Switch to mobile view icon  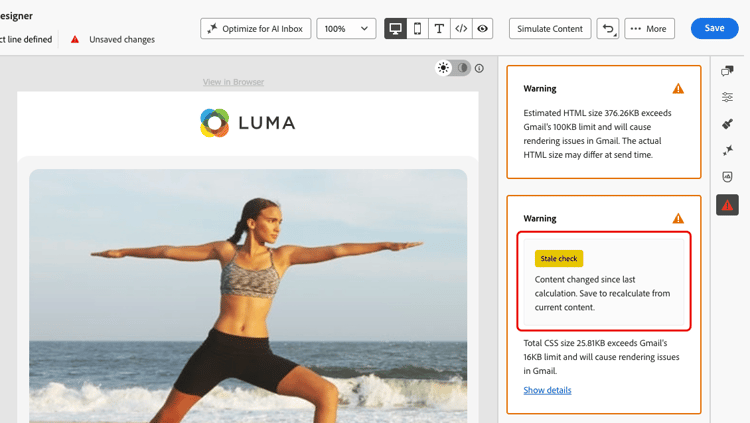[x=418, y=29]
